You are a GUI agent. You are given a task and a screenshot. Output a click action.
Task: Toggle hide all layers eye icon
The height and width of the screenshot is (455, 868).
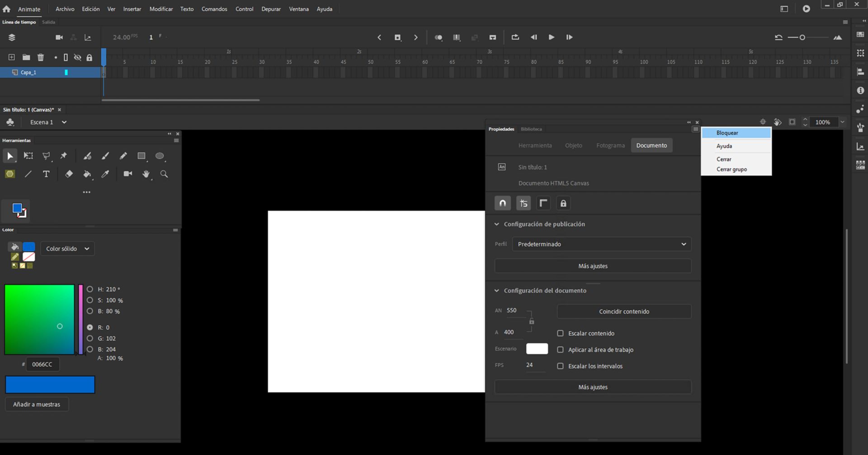click(x=78, y=57)
